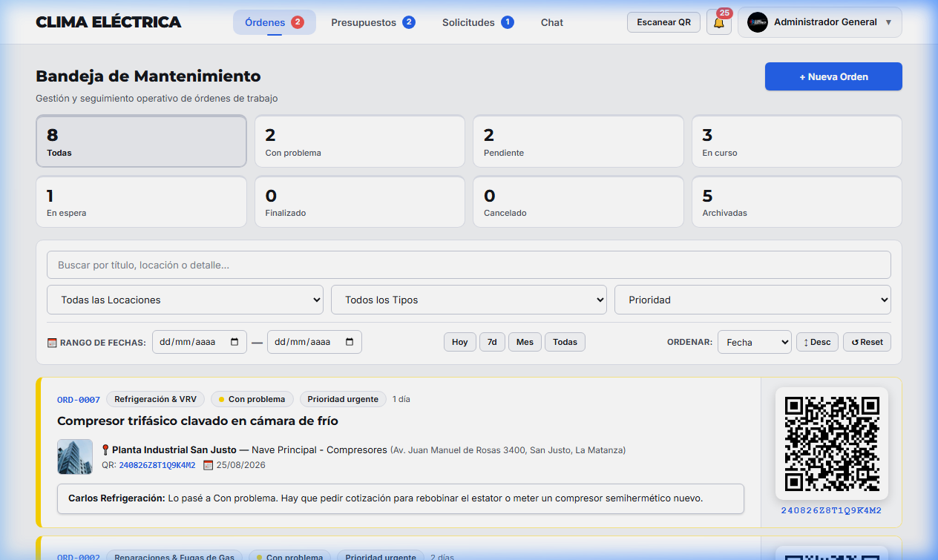Click the Administrador General avatar image
The width and height of the screenshot is (938, 560).
[757, 22]
